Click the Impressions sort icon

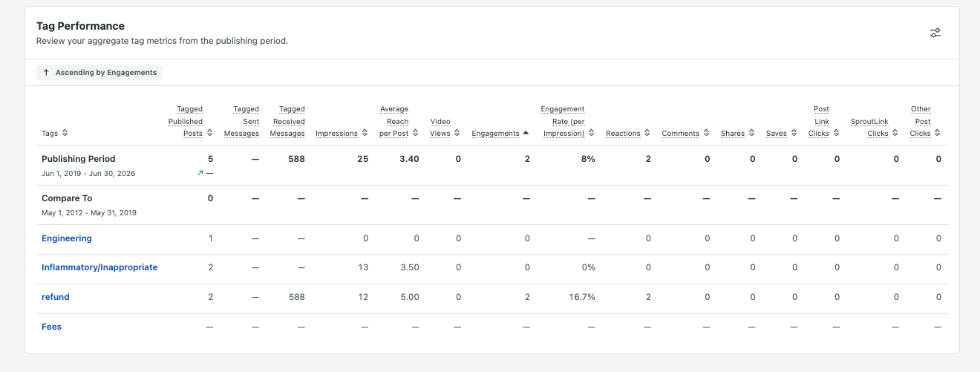coord(364,134)
